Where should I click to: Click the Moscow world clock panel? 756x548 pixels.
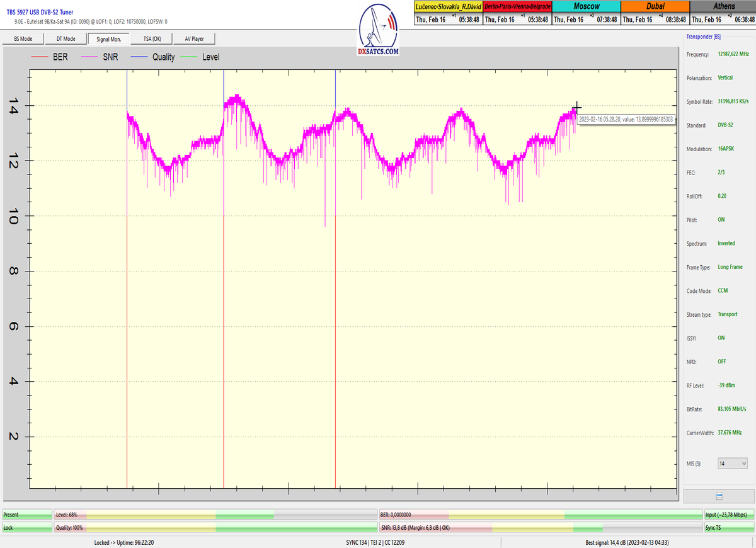(586, 13)
